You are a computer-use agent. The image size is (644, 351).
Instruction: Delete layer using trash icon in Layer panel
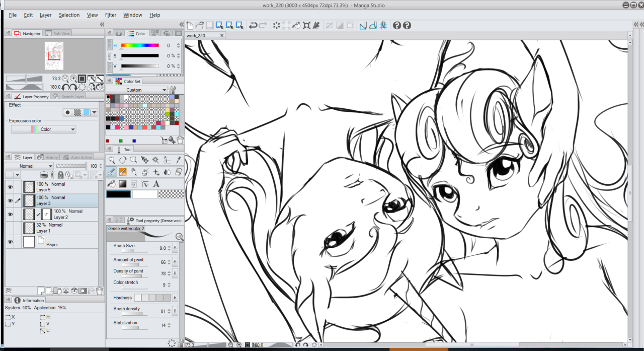pos(100,291)
